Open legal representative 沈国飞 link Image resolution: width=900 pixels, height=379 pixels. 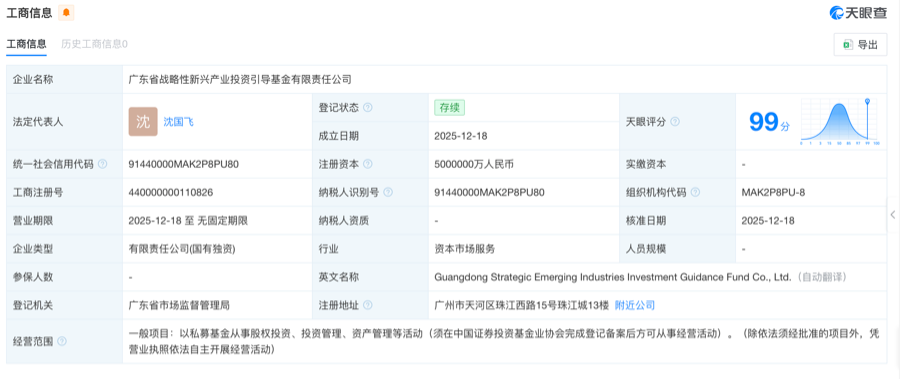179,122
